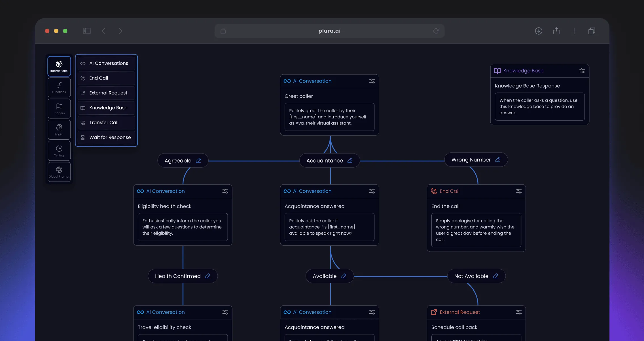This screenshot has height=341, width=644.
Task: Select Wait for Response in the interactions list
Action: [x=106, y=137]
